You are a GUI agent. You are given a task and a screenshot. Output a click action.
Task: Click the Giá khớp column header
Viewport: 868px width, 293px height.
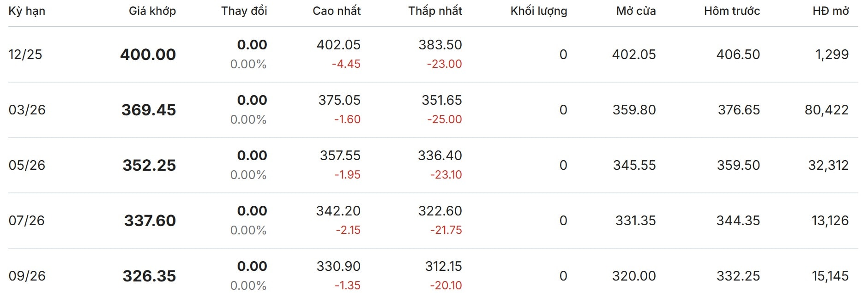click(152, 11)
